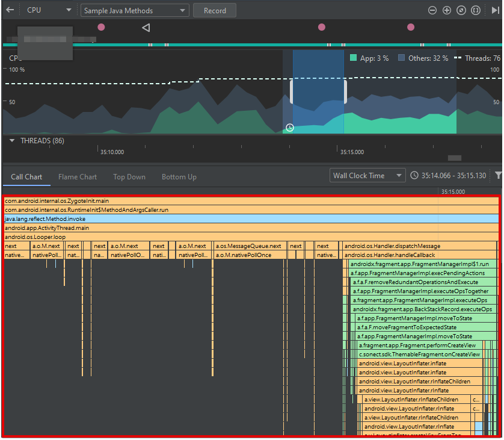
Task: Reset timeline zoom icon
Action: (461, 10)
